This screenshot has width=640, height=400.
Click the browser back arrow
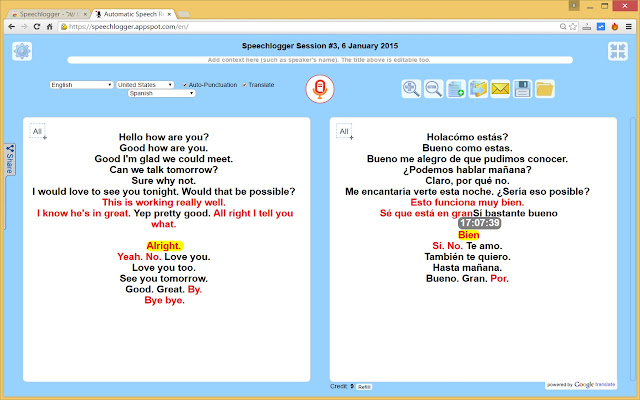click(x=11, y=27)
